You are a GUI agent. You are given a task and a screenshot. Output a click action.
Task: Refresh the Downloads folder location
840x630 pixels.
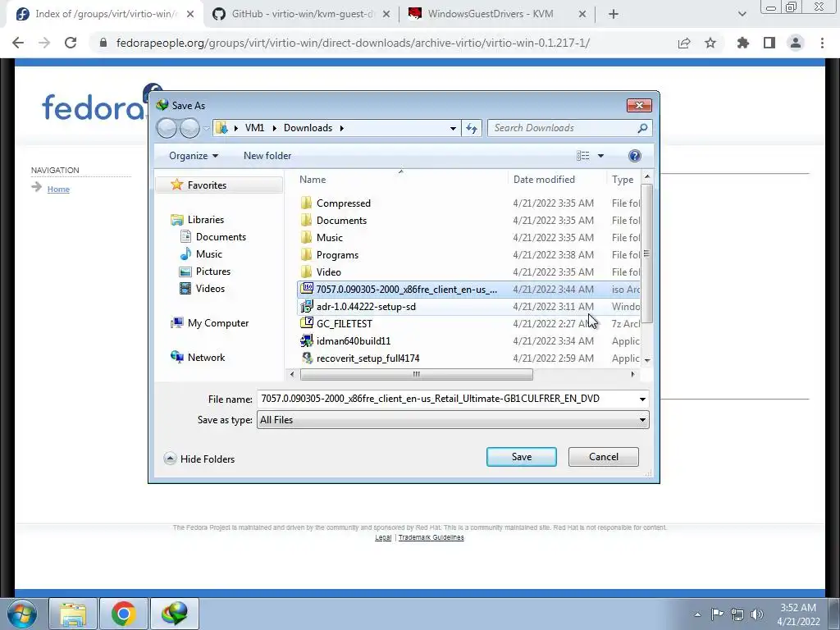pos(472,128)
